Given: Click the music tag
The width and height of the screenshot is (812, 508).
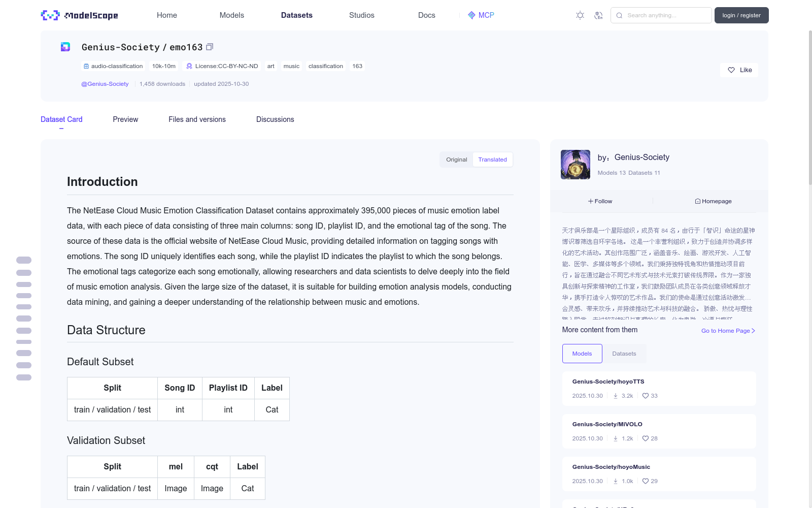Looking at the screenshot, I should (291, 66).
